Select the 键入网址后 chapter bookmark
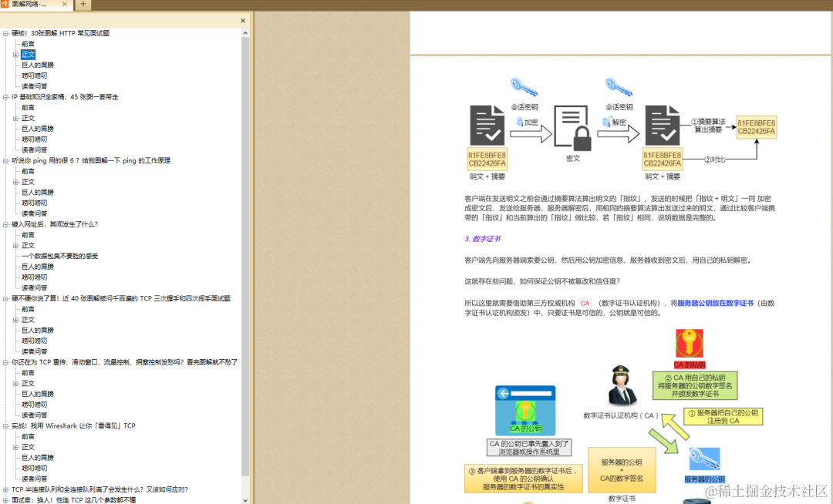 (54, 223)
